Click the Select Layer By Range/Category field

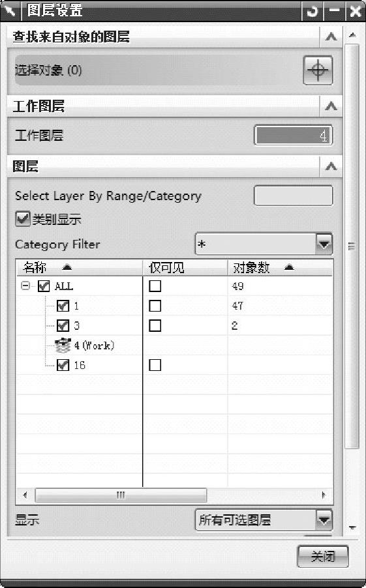[293, 196]
